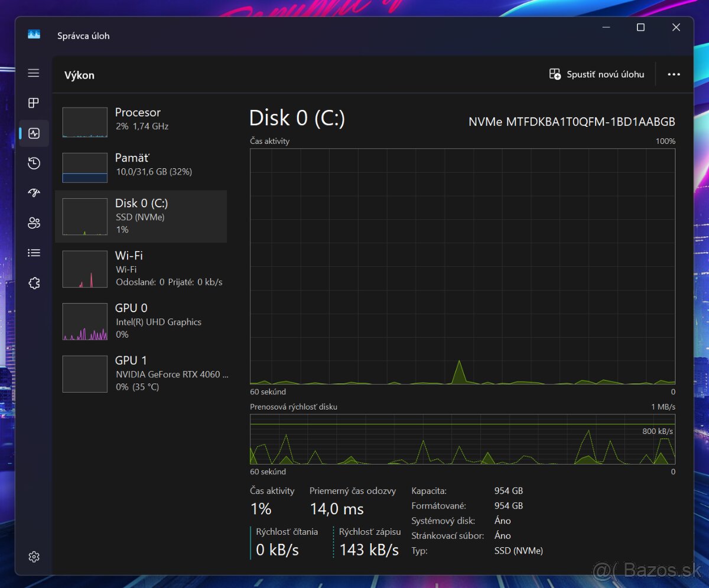Image resolution: width=709 pixels, height=588 pixels.
Task: Open Task Manager settings gear
Action: [34, 556]
